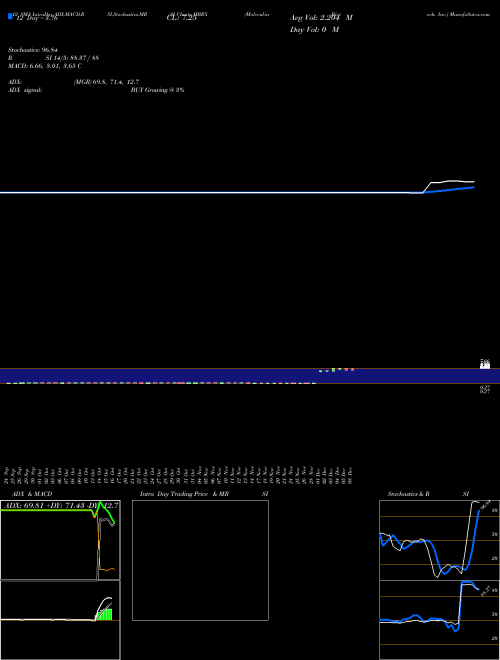Click the 'Stochastics: 96.84' reading
This screenshot has width=500, height=660.
[32, 50]
